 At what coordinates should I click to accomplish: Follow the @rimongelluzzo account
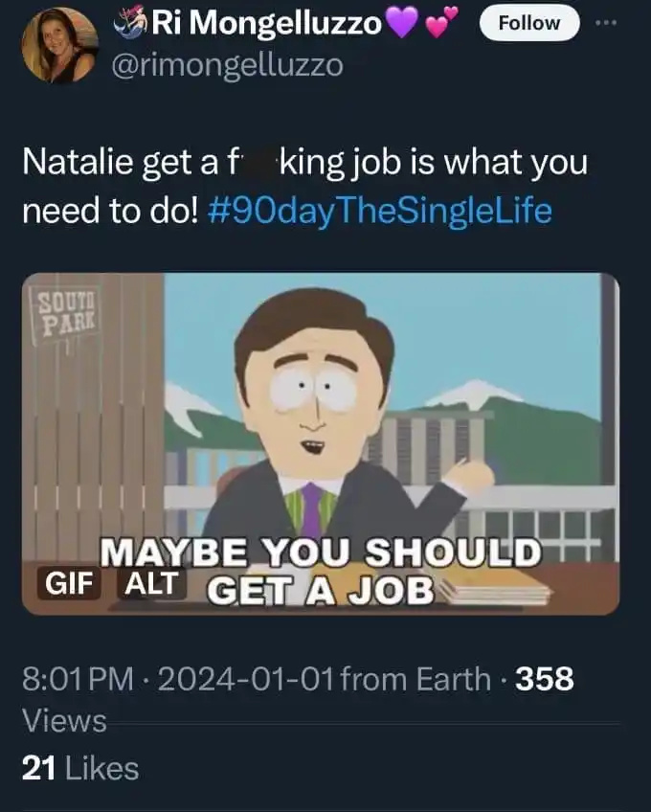tap(528, 23)
